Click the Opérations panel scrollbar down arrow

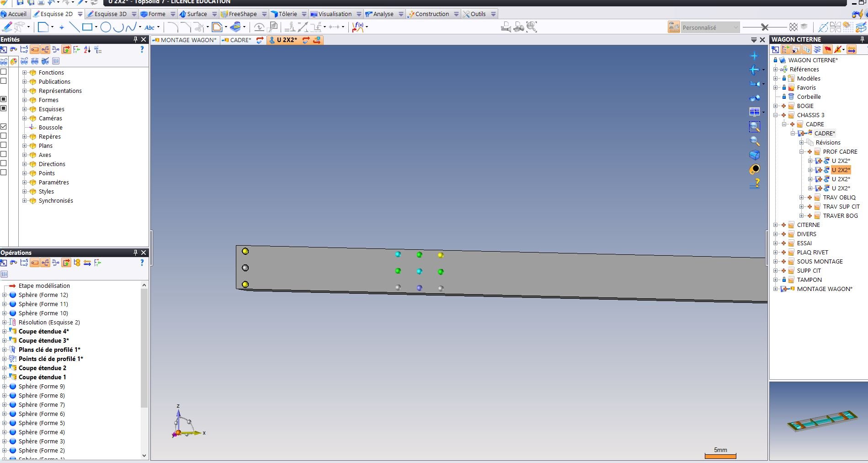144,456
